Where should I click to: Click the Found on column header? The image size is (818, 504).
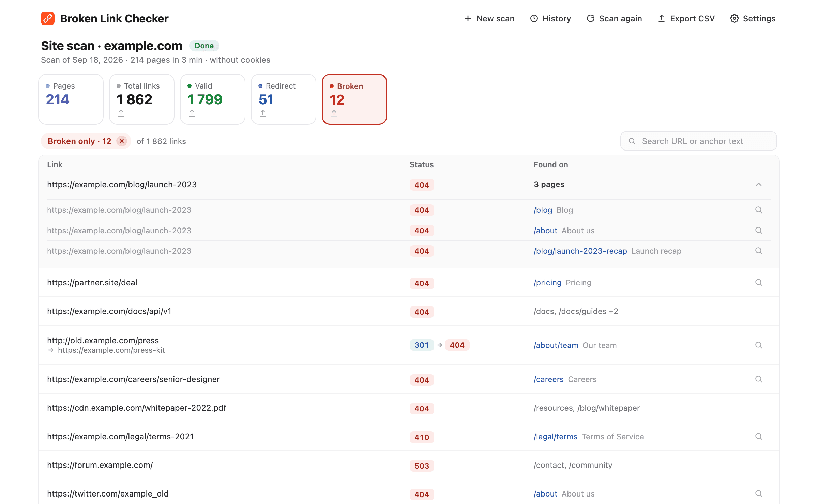551,164
